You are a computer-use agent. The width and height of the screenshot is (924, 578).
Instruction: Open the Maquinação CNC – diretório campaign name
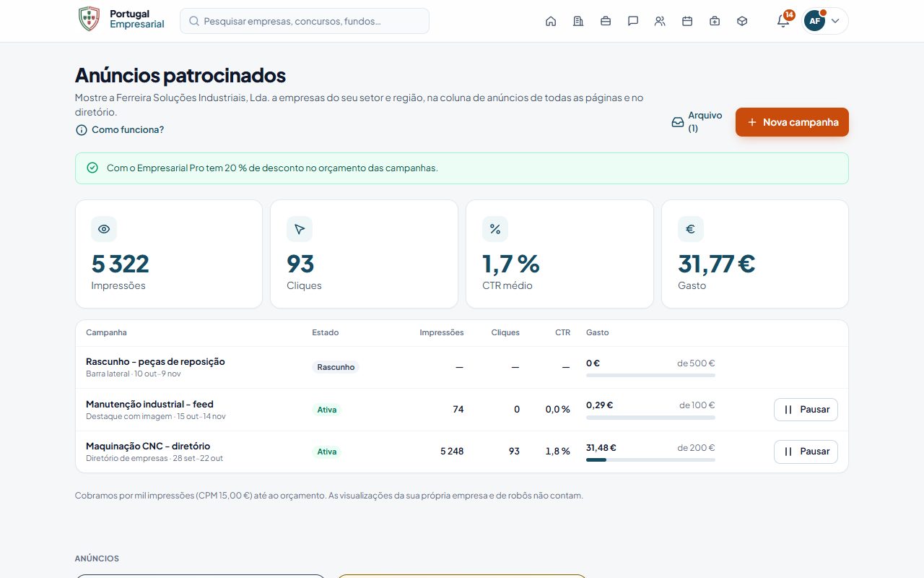click(x=148, y=446)
